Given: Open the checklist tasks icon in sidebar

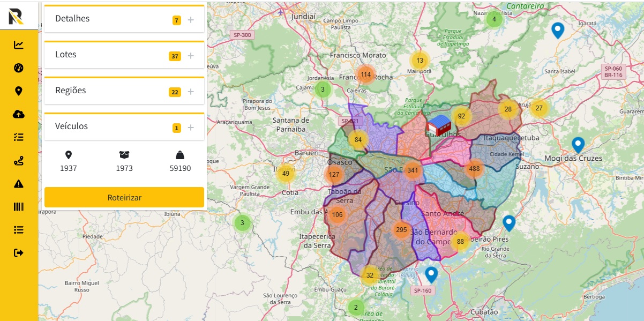Looking at the screenshot, I should click(19, 137).
